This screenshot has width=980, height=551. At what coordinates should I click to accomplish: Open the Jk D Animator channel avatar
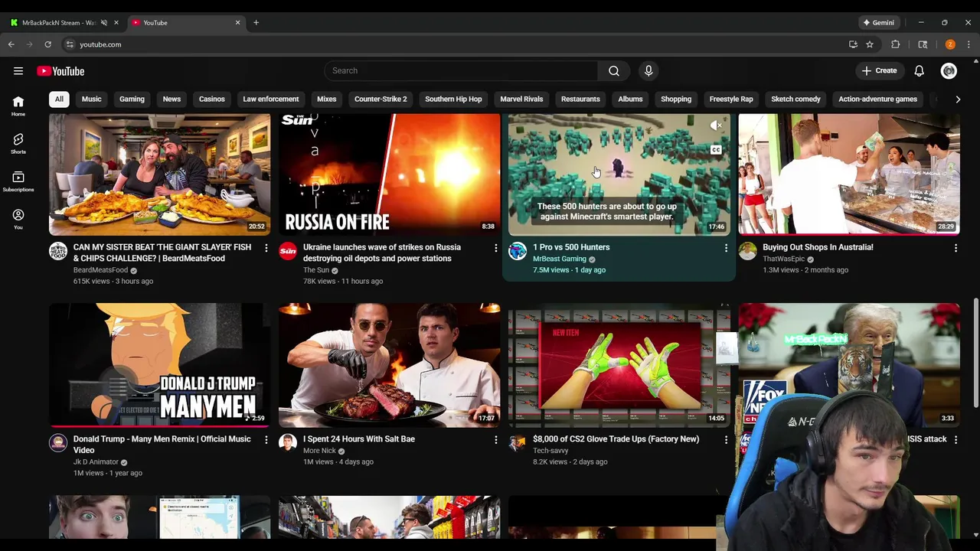(58, 443)
